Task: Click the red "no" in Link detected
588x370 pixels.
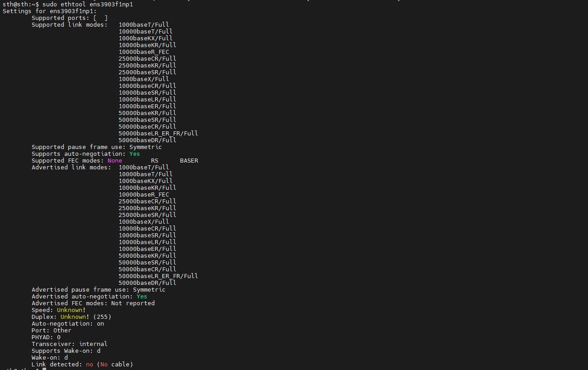Action: coord(89,364)
